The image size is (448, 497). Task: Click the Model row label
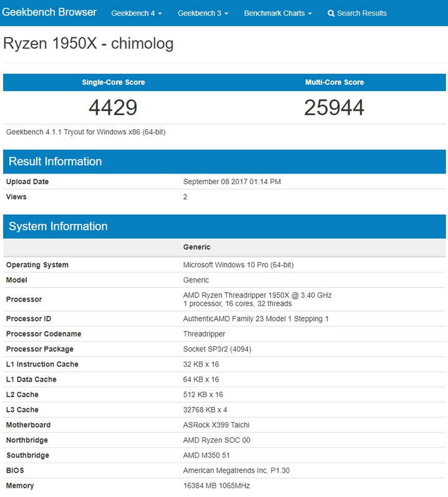tap(16, 280)
